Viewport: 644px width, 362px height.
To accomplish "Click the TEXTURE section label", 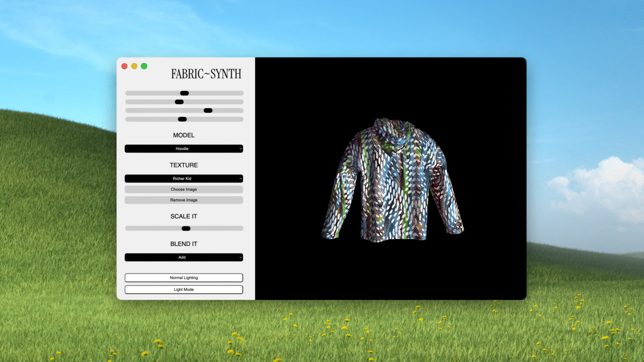I will click(184, 165).
